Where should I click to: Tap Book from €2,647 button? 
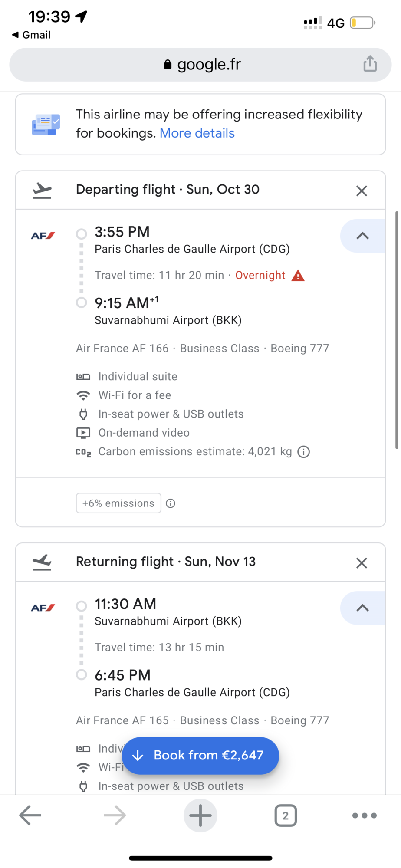point(200,756)
